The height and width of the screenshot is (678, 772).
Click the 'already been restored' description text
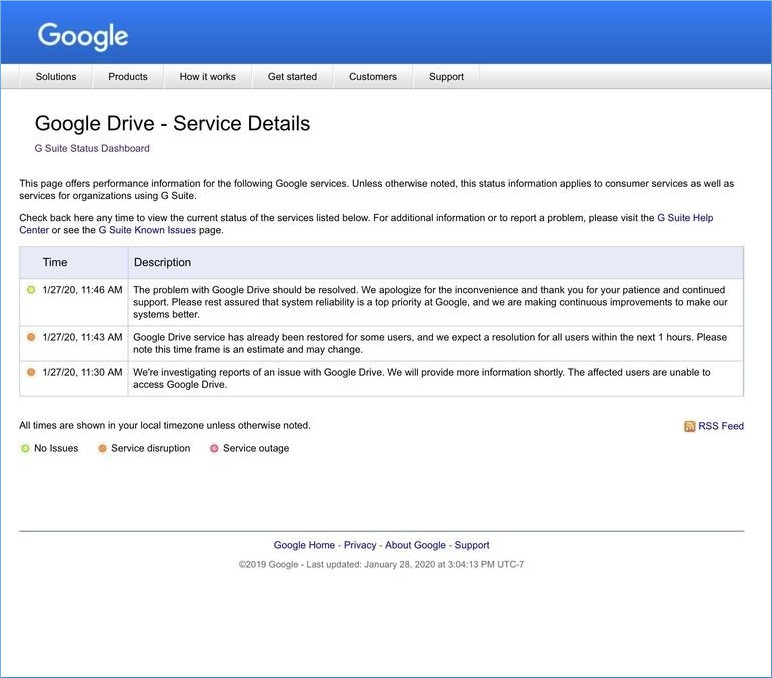point(430,343)
